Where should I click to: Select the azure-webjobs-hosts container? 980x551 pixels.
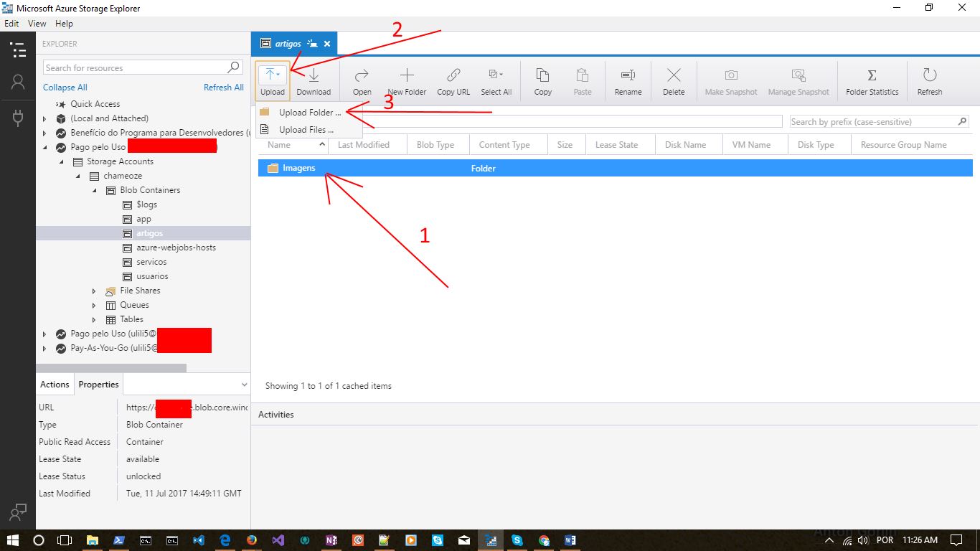pos(176,248)
